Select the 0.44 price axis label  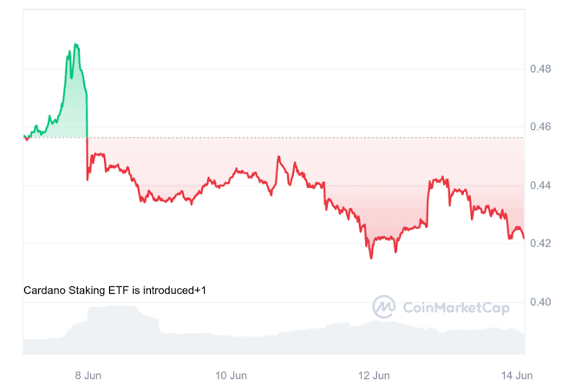540,186
